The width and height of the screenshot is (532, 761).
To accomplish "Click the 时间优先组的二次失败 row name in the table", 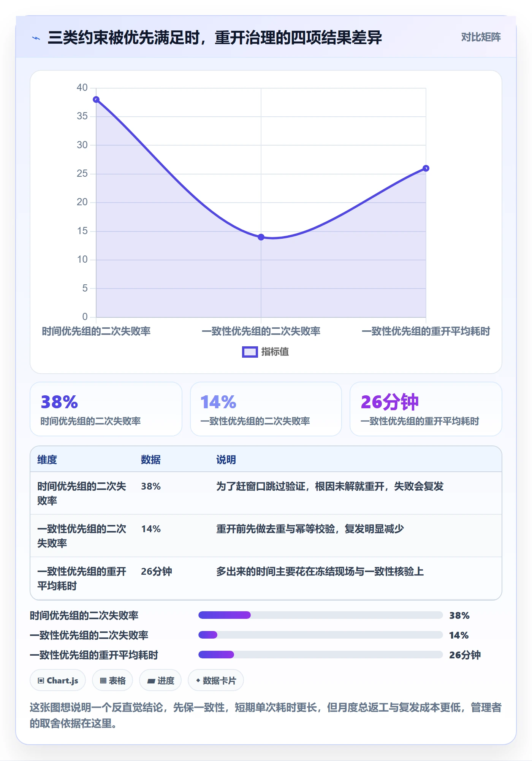I will (x=82, y=493).
